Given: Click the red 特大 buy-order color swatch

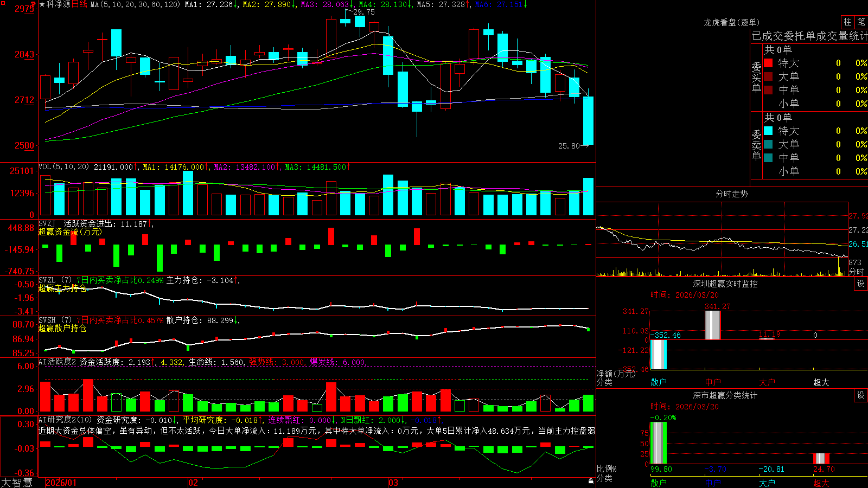Looking at the screenshot, I should [768, 63].
